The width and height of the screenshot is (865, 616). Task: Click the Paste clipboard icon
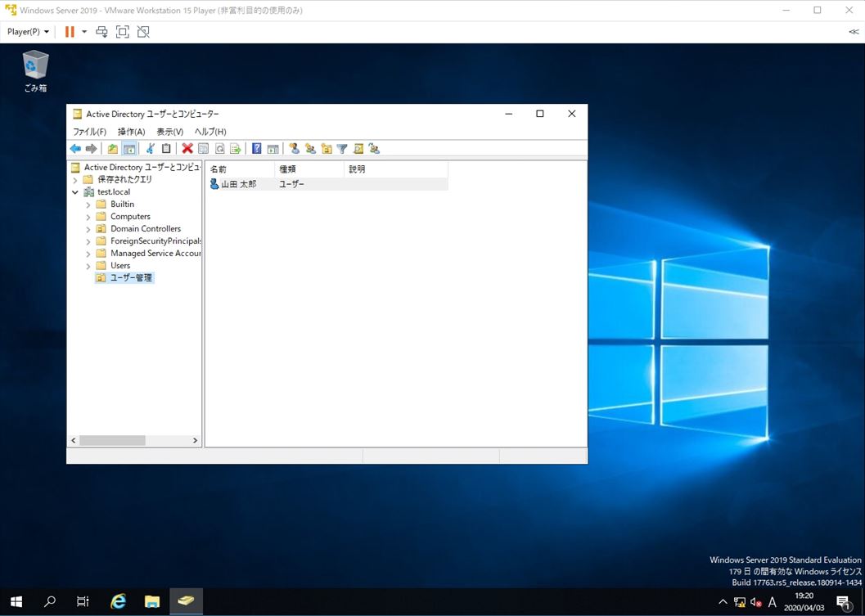[165, 148]
